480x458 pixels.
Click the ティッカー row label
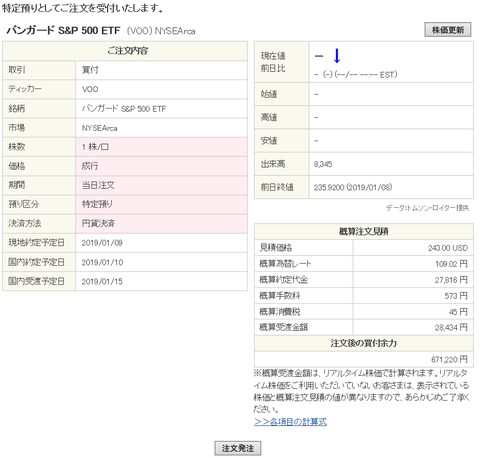[25, 89]
